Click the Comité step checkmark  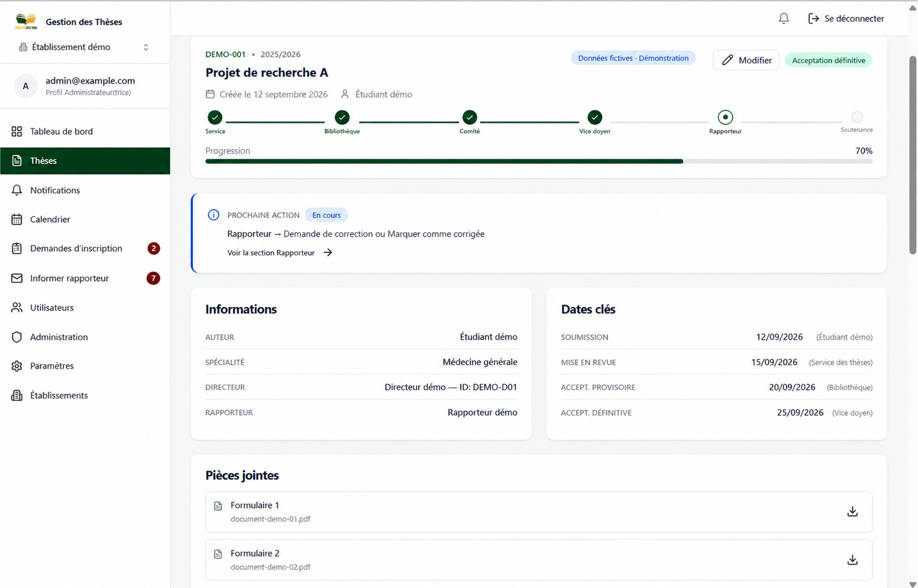coord(469,118)
